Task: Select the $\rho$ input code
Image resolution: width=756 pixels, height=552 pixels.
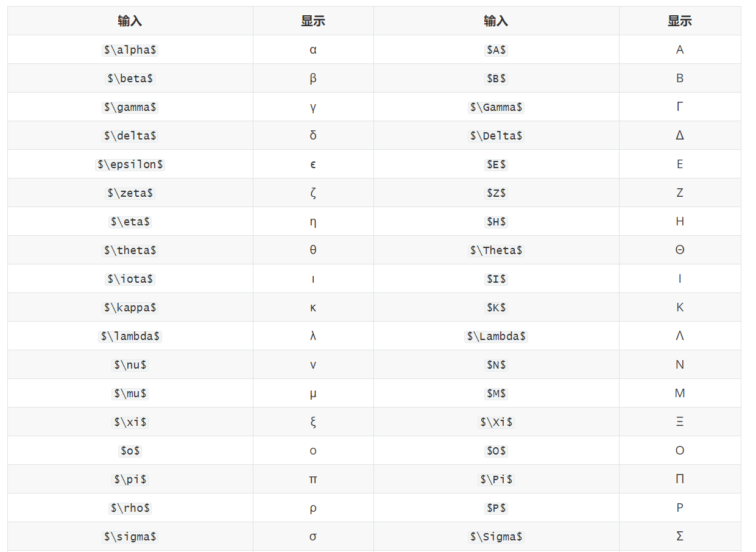Action: (130, 508)
